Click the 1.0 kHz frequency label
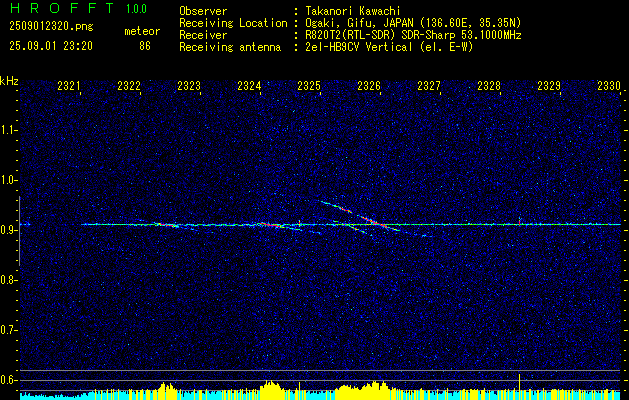Viewport: 629px width, 400px height. click(x=8, y=180)
